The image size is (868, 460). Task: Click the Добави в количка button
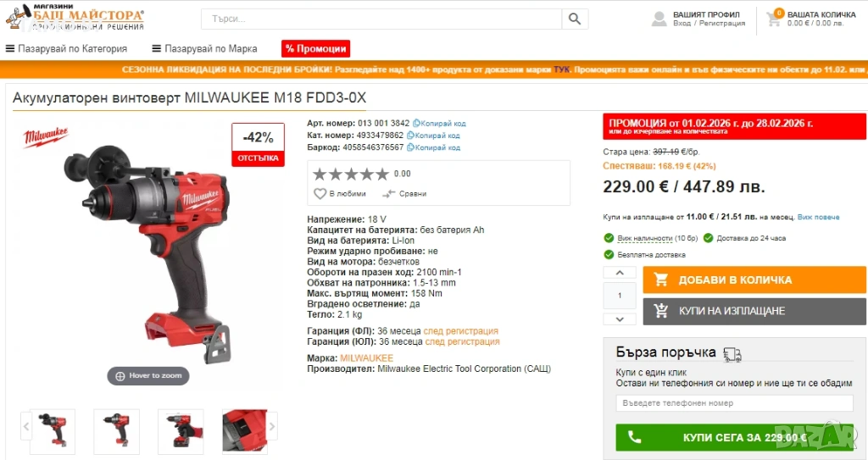click(x=754, y=280)
